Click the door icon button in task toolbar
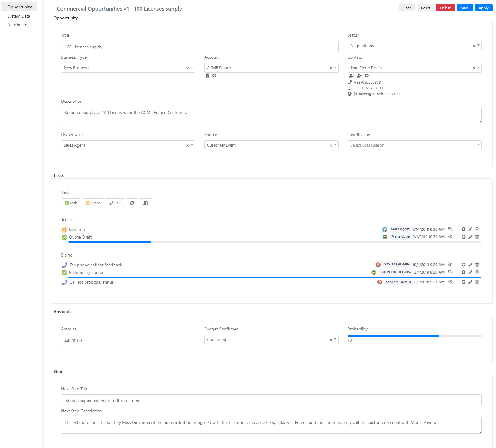 pyautogui.click(x=146, y=203)
